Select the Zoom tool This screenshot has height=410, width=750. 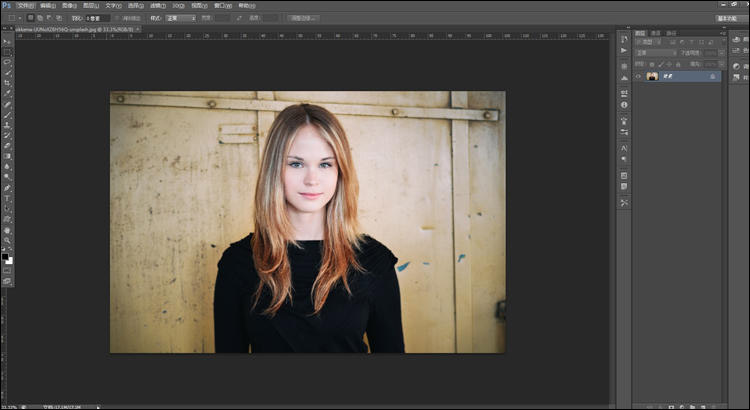[x=7, y=240]
